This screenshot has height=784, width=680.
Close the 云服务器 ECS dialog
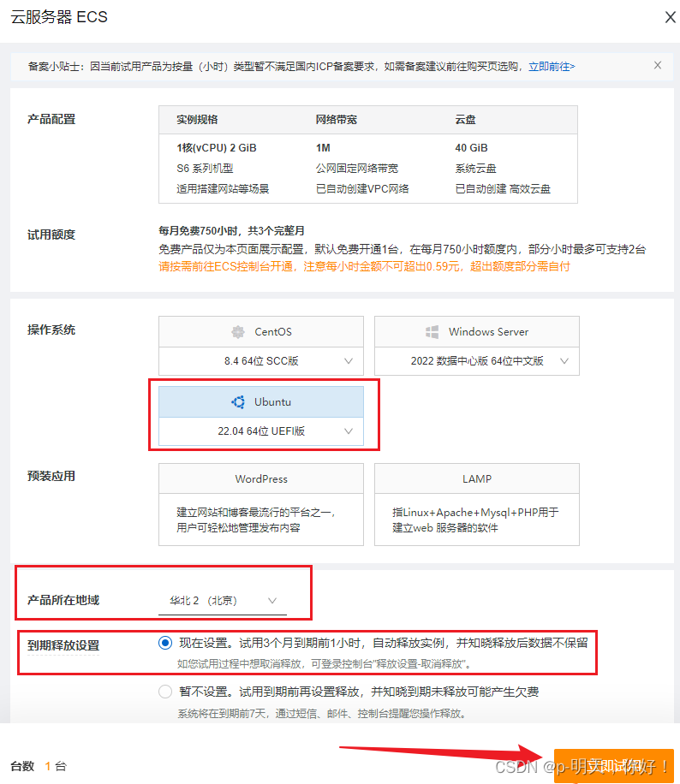(670, 17)
